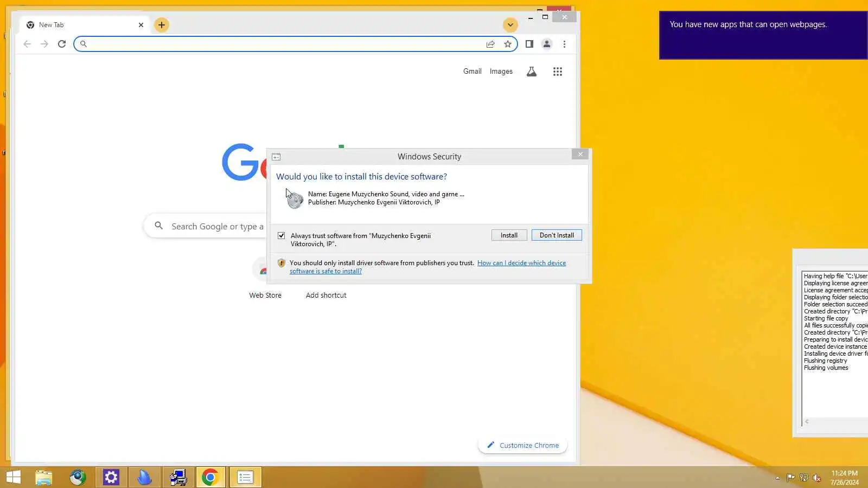This screenshot has height=488, width=868.
Task: Open the Web Store shortcut
Action: tap(265, 295)
